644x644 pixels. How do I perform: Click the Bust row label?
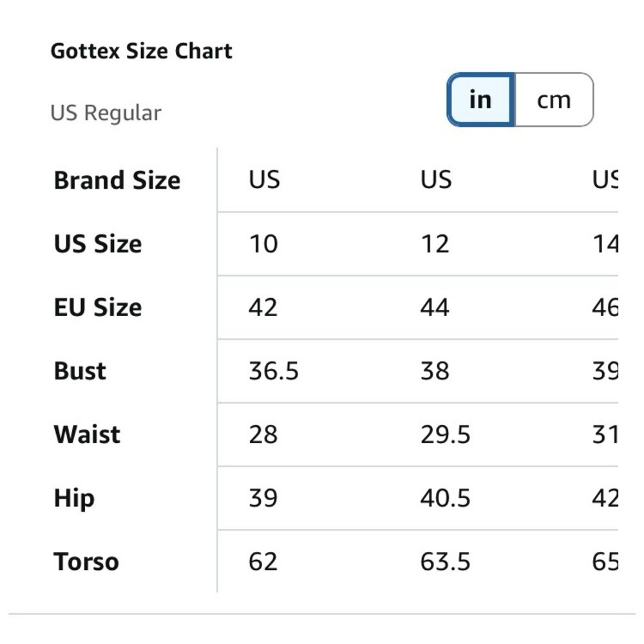[x=80, y=371]
